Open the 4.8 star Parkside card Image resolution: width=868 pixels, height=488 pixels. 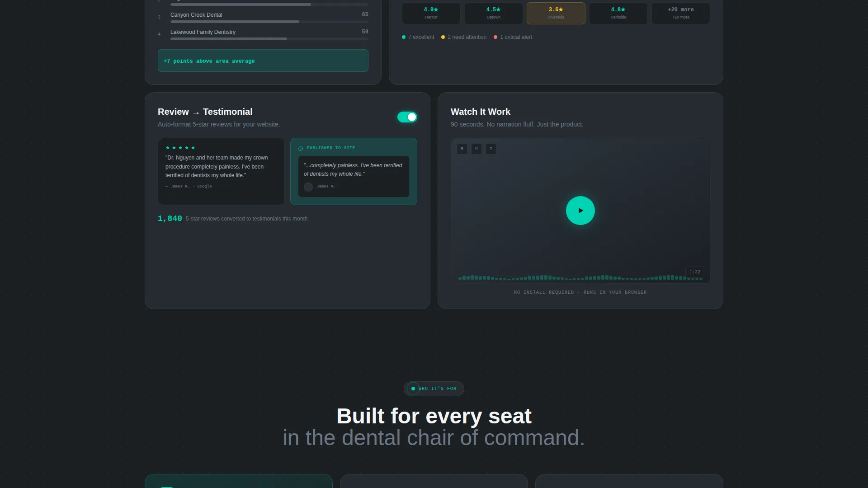point(618,13)
